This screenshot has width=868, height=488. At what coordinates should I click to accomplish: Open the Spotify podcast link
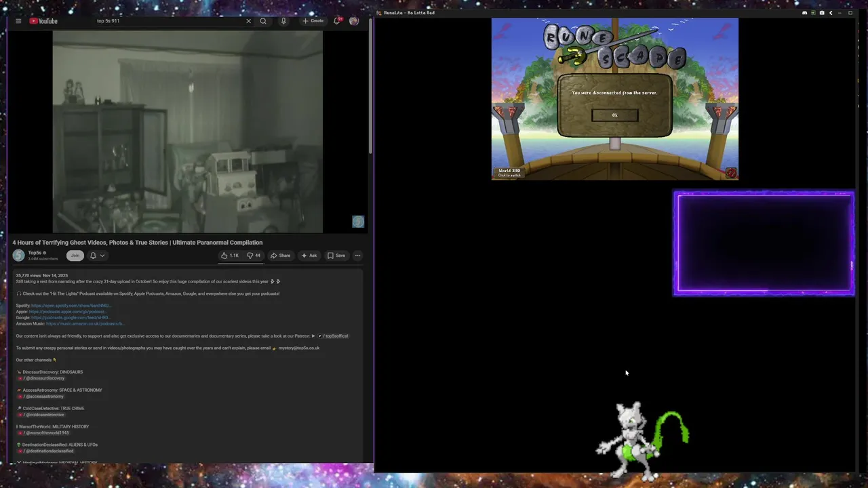(x=71, y=306)
